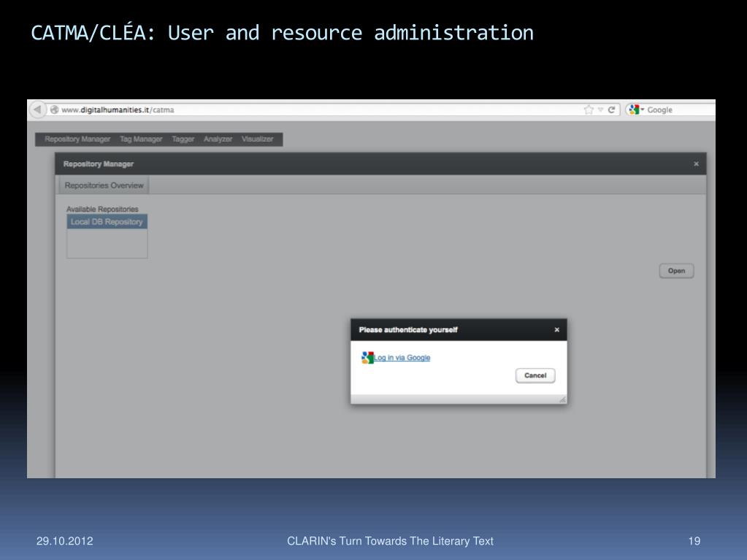Click the Available Repositories label
Image resolution: width=747 pixels, height=560 pixels.
click(x=102, y=209)
